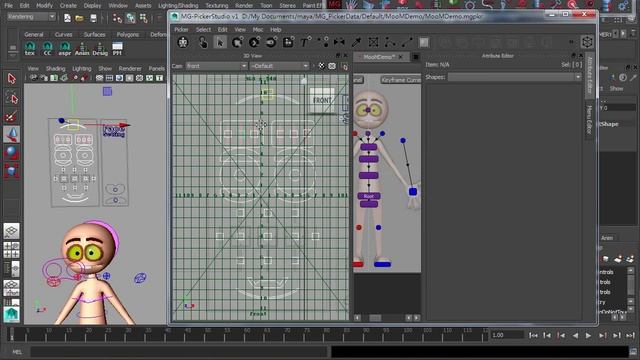The image size is (640, 360).
Task: Select the hand pan tool in MG-PickerStudio
Action: (x=202, y=42)
